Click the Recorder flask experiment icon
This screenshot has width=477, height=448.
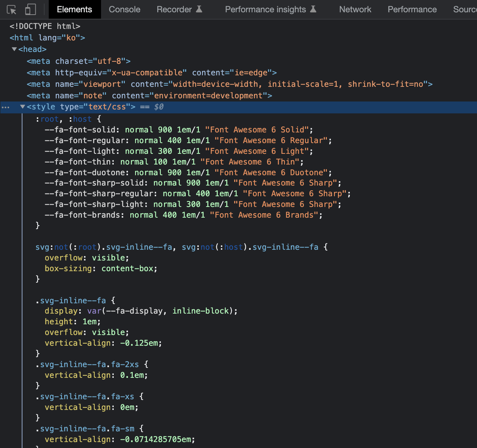coord(199,9)
